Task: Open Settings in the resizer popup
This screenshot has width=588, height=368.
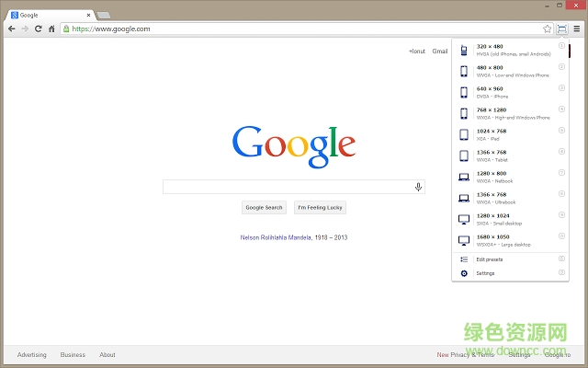Action: [511, 273]
